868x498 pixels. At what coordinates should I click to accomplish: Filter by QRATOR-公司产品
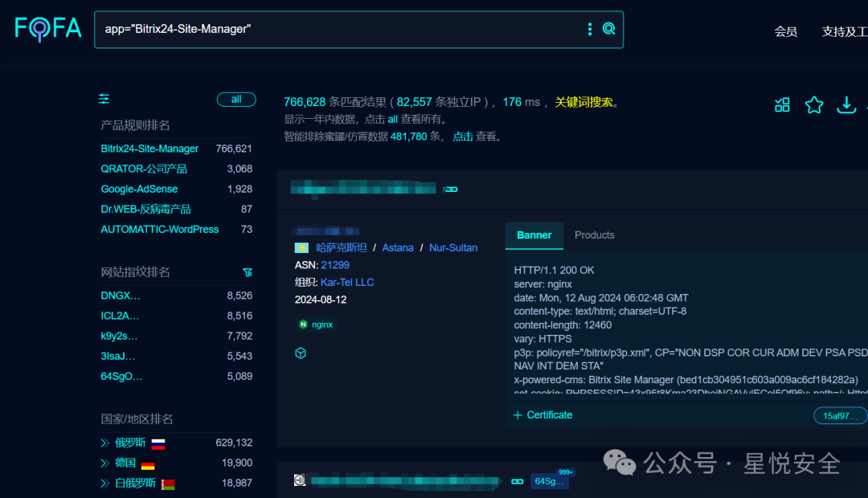click(x=144, y=169)
